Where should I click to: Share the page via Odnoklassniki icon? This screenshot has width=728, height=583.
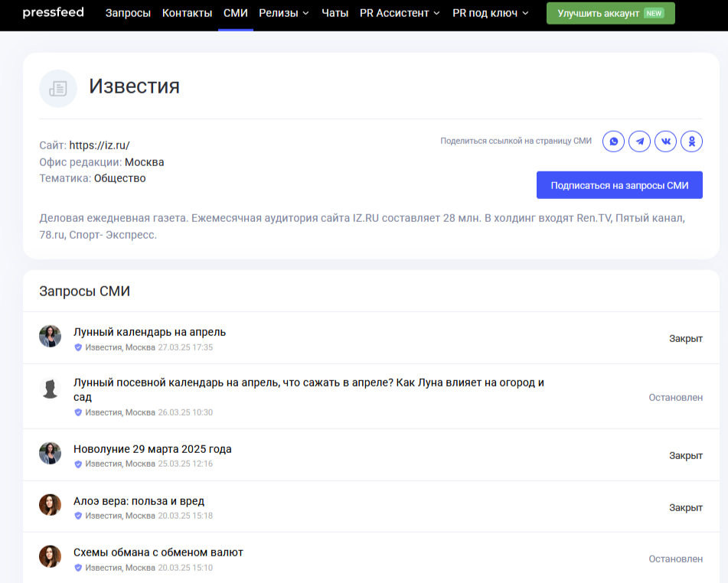(x=691, y=141)
